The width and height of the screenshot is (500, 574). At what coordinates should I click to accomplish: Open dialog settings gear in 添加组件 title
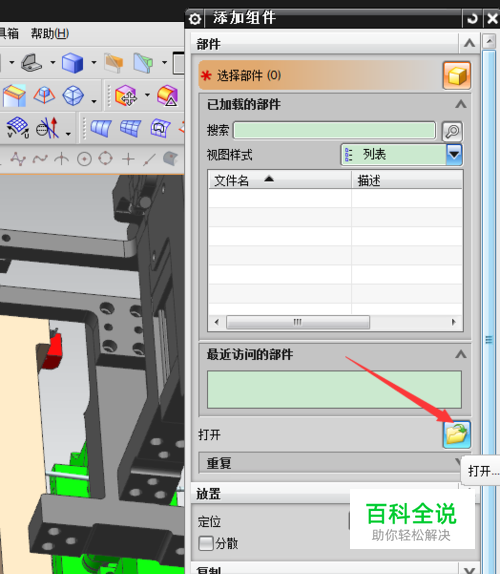[195, 19]
